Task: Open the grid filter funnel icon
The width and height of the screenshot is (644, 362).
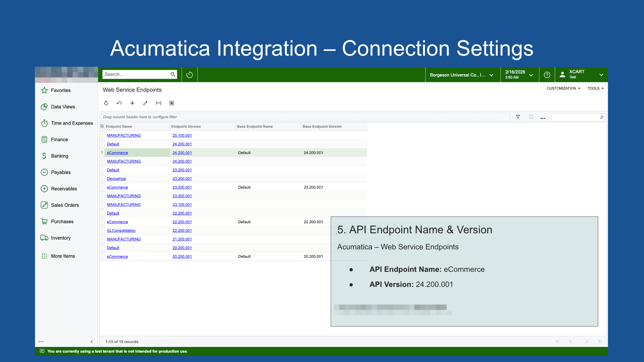Action: pyautogui.click(x=518, y=117)
